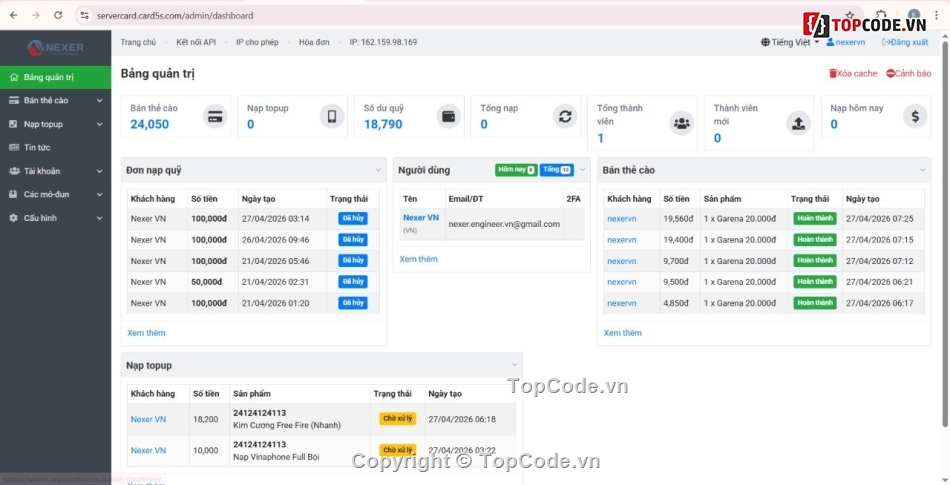
Task: Open the browser three-dot menu
Action: click(x=937, y=16)
